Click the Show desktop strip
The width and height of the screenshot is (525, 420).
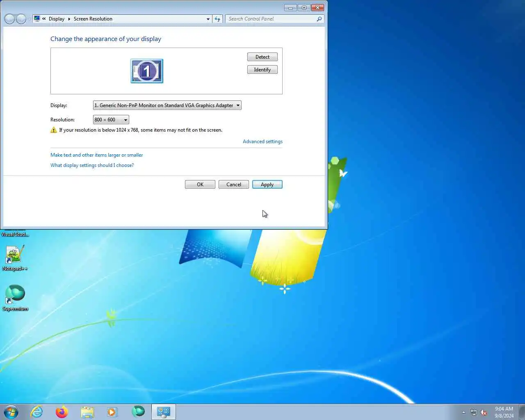[522, 412]
